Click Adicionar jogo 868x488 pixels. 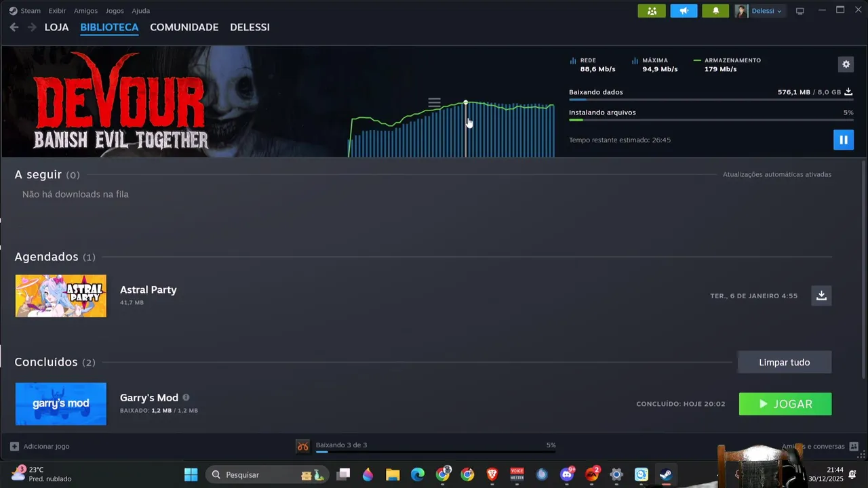pos(40,446)
